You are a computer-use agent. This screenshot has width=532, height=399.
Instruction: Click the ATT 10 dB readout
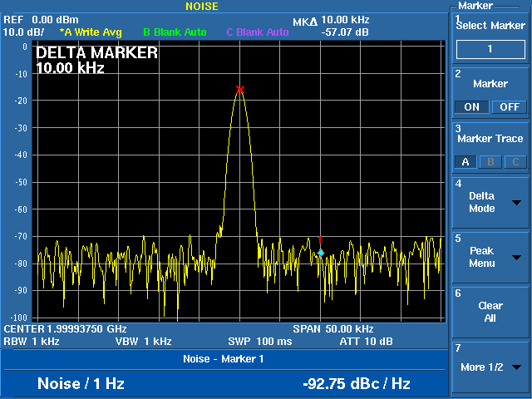coord(366,342)
